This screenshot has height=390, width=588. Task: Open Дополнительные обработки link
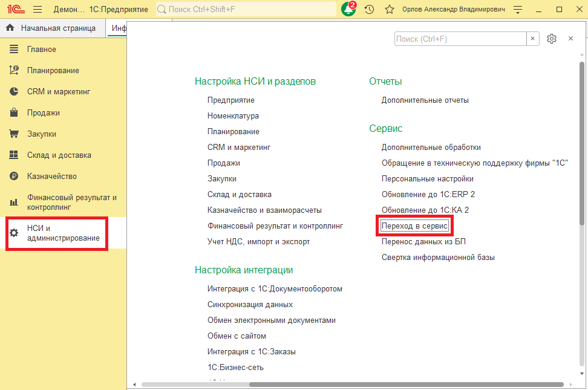431,148
